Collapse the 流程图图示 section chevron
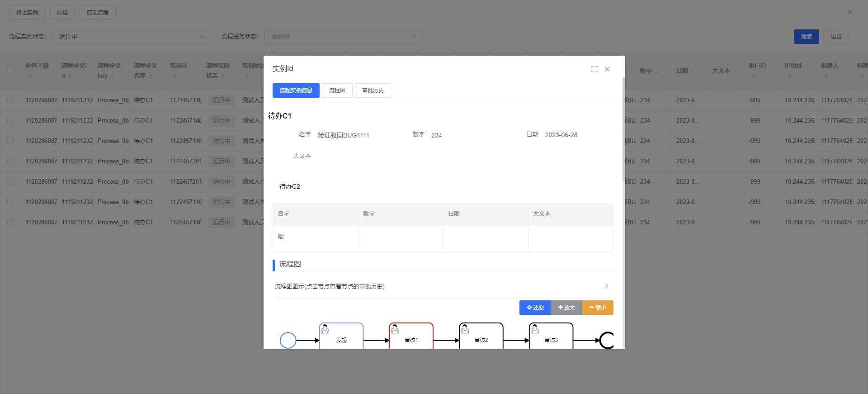The height and width of the screenshot is (394, 868). pos(607,286)
